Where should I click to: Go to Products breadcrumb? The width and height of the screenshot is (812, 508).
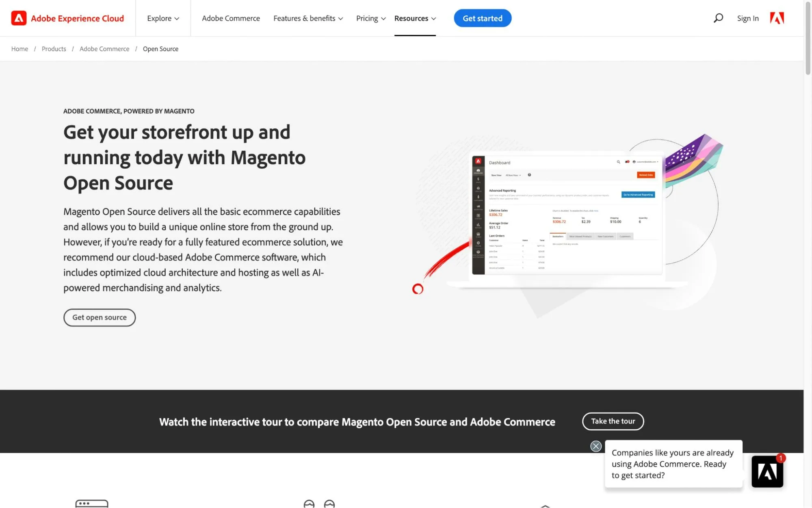(x=54, y=49)
